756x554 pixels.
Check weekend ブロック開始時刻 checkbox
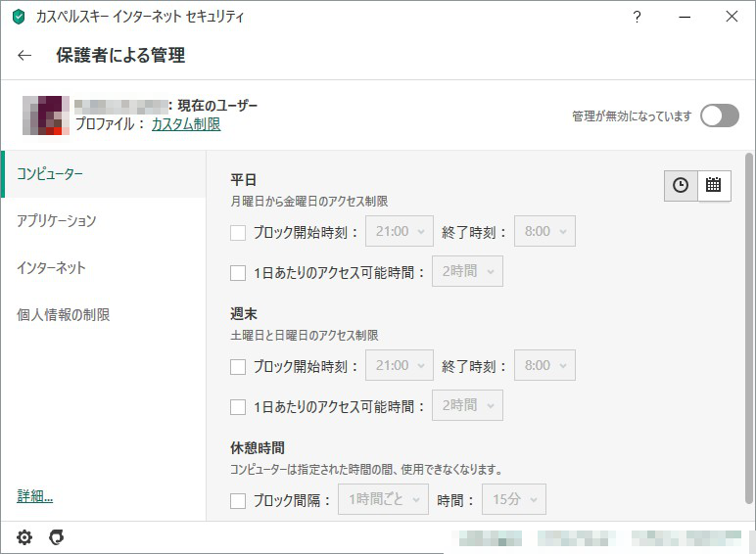click(238, 367)
